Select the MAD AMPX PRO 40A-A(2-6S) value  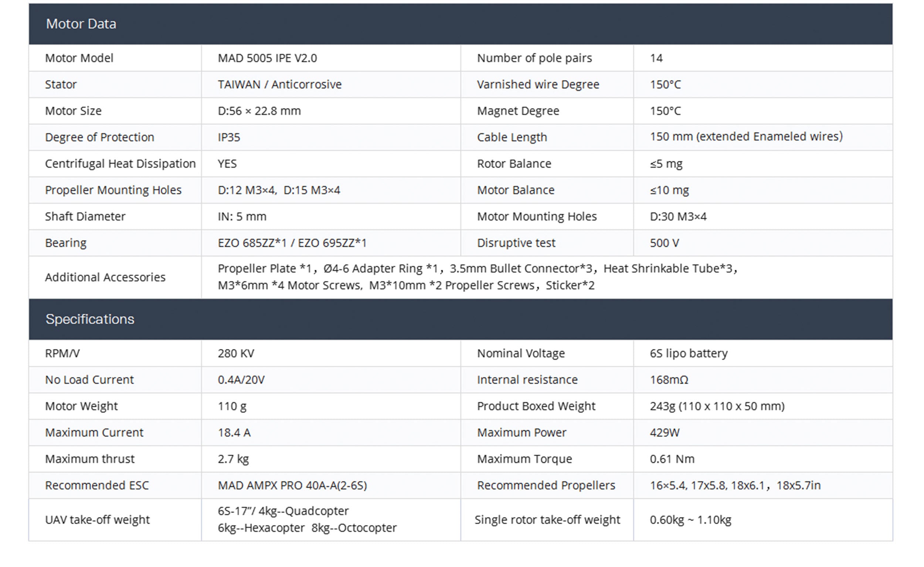[292, 486]
